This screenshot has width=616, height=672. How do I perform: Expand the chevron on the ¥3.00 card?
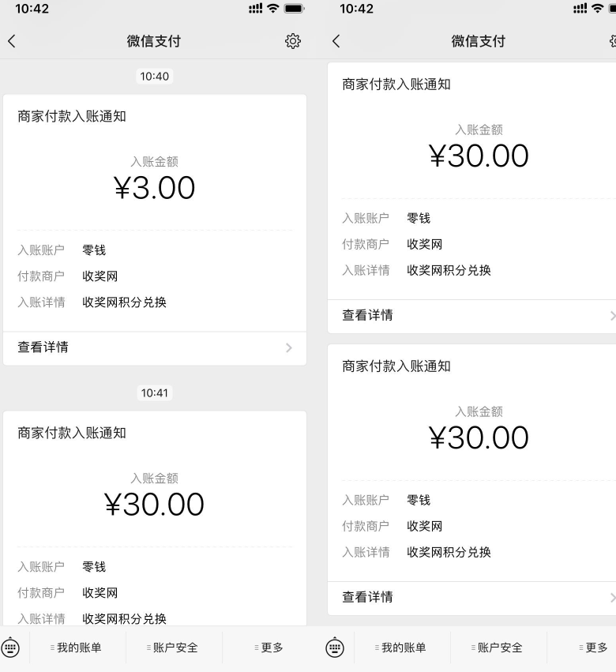click(x=288, y=347)
